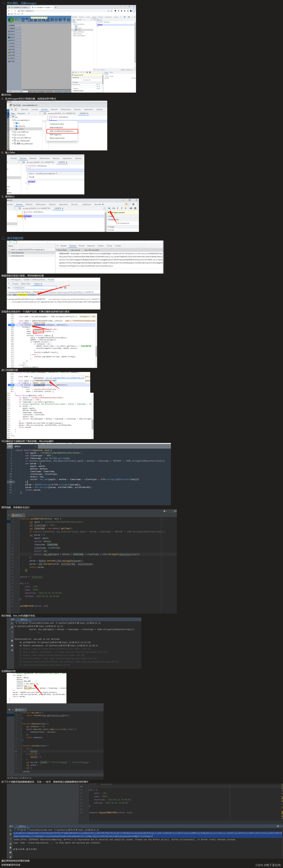The image size is (283, 868).
Task: Click the Step over icon in debugger toolbar
Action: point(114,208)
